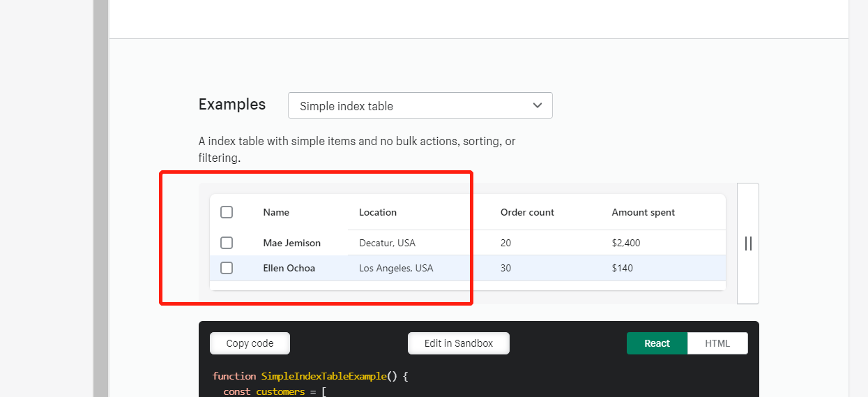Image resolution: width=868 pixels, height=397 pixels.
Task: Click the page's vertical scrollbar track
Action: click(101, 198)
